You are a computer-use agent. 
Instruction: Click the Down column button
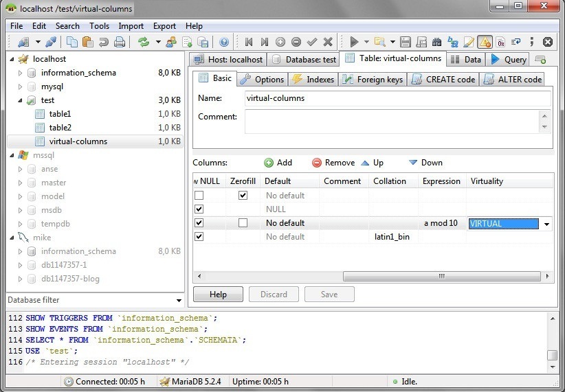pos(426,163)
